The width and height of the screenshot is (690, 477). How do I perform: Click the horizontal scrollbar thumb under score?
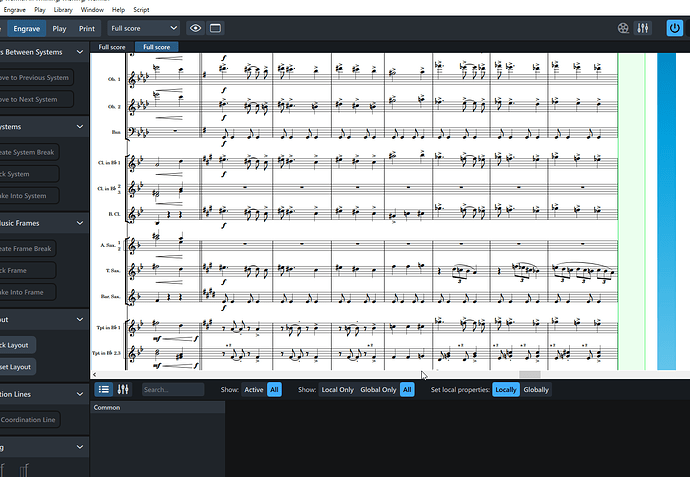tap(530, 374)
